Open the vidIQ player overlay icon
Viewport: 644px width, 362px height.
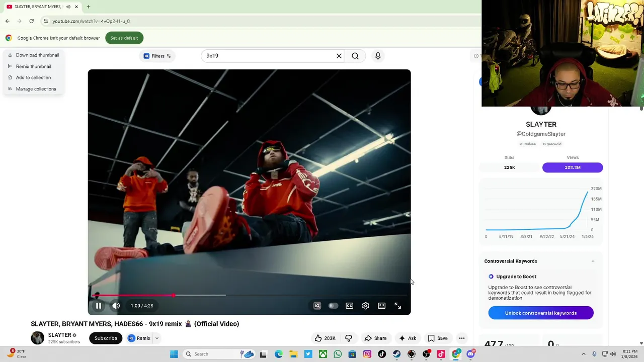[317, 306]
